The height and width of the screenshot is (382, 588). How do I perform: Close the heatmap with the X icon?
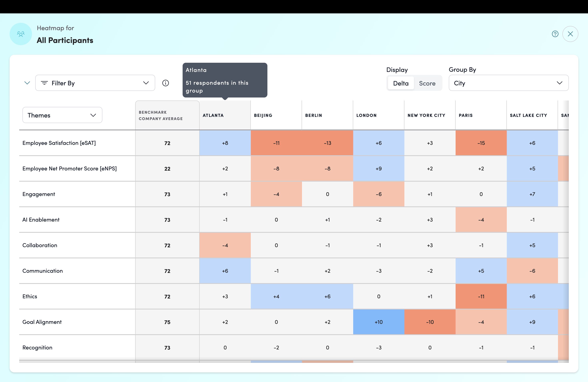click(570, 34)
